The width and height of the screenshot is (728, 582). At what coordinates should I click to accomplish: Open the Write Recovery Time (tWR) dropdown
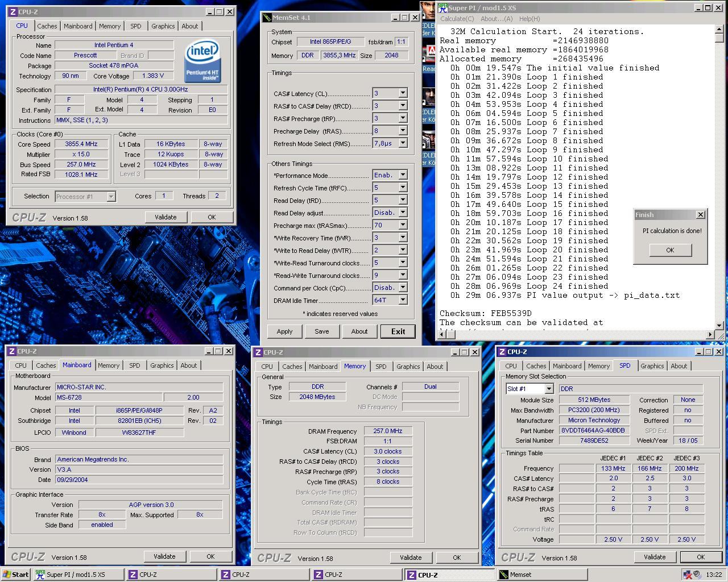click(403, 238)
